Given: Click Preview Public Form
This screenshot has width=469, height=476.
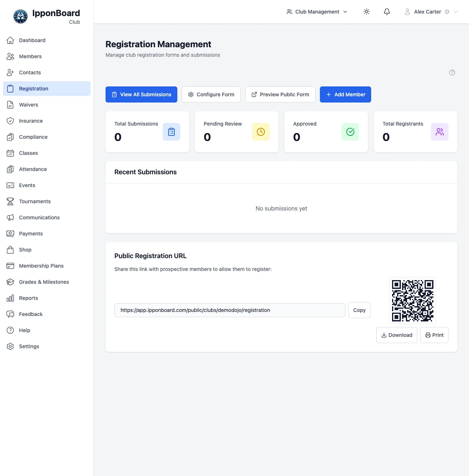Looking at the screenshot, I should coord(280,94).
